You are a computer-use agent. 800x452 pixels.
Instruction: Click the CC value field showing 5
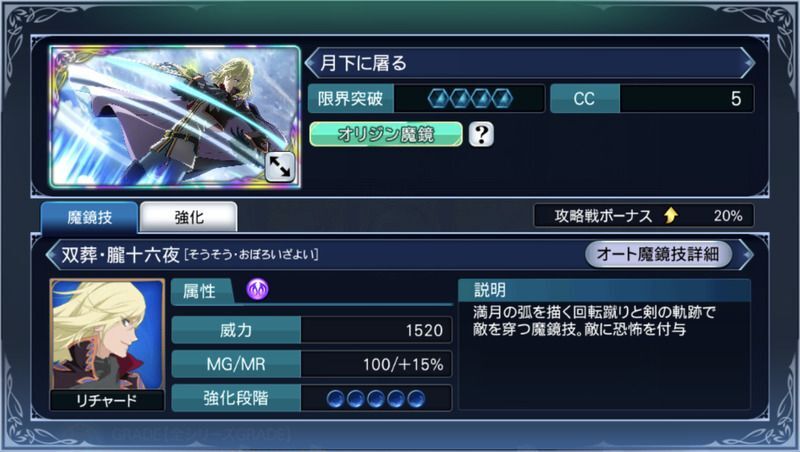(x=687, y=98)
